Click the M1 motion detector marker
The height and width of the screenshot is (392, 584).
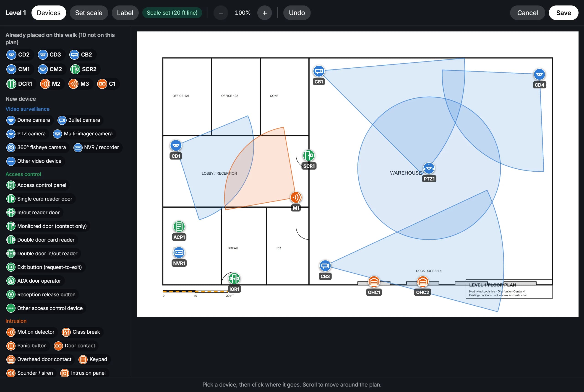coord(296,198)
